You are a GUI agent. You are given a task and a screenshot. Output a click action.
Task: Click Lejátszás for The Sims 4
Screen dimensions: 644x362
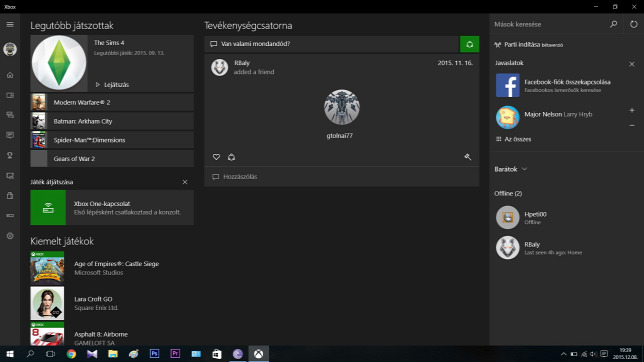tap(112, 85)
